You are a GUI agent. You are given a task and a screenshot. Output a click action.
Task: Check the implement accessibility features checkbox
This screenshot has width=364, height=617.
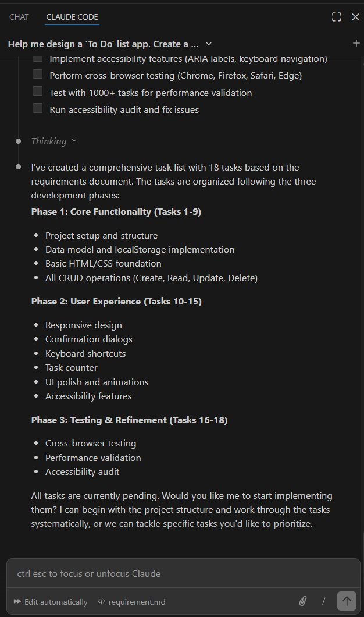point(38,58)
